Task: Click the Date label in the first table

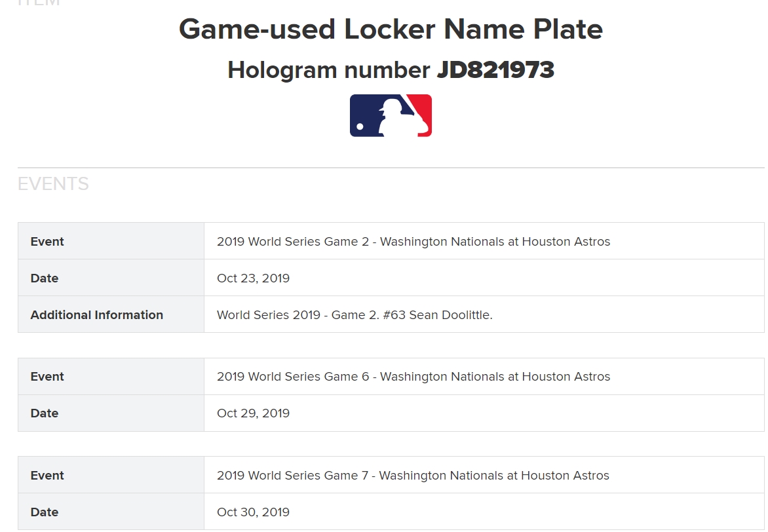Action: pos(44,278)
